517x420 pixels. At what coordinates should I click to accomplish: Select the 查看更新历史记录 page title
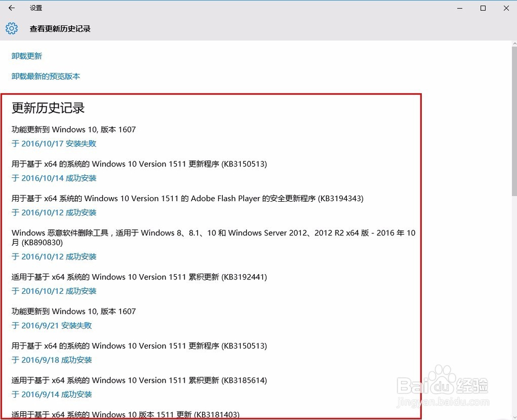tap(60, 28)
